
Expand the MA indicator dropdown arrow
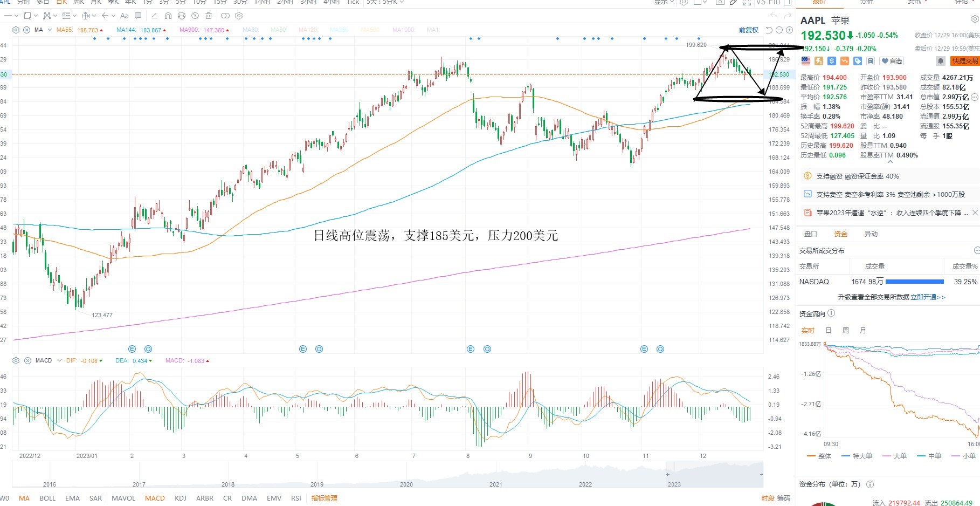point(50,30)
